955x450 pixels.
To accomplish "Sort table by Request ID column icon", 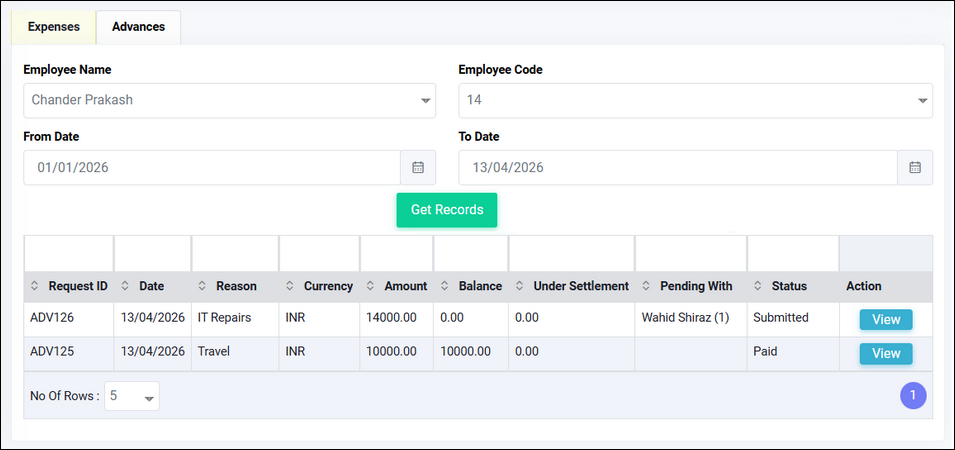I will (36, 287).
